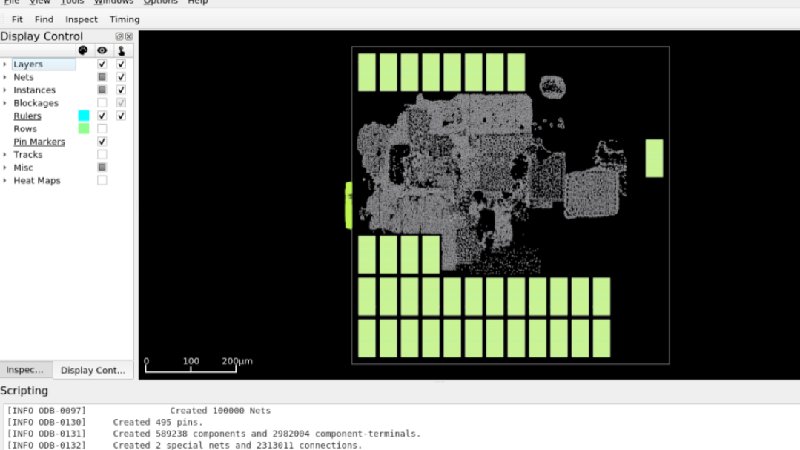The width and height of the screenshot is (800, 450).
Task: Select the Blockages row label
Action: coord(36,103)
